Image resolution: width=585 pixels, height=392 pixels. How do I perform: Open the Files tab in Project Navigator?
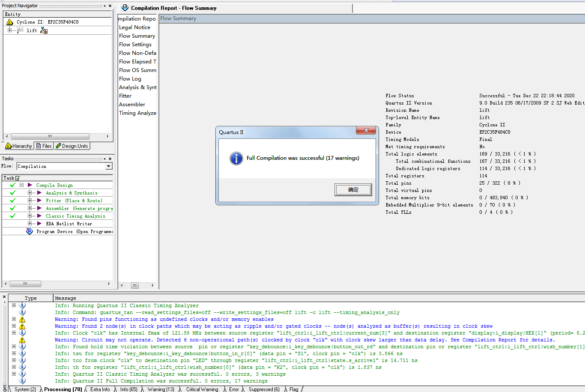[44, 146]
